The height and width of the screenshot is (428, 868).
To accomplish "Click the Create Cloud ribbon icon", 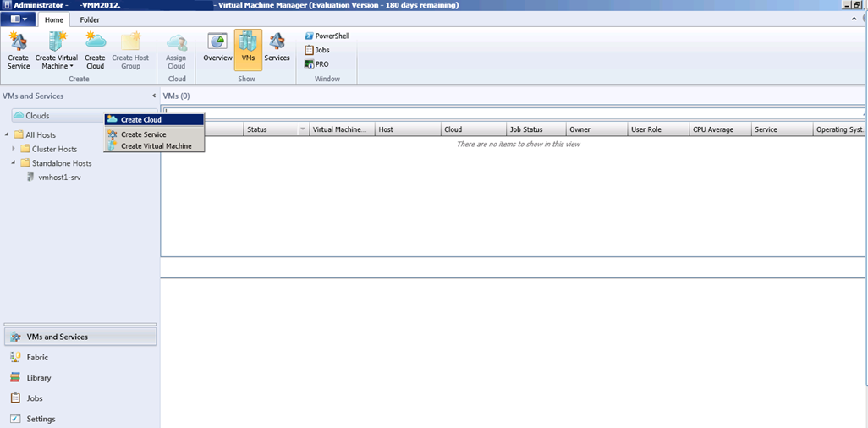I will click(x=96, y=51).
